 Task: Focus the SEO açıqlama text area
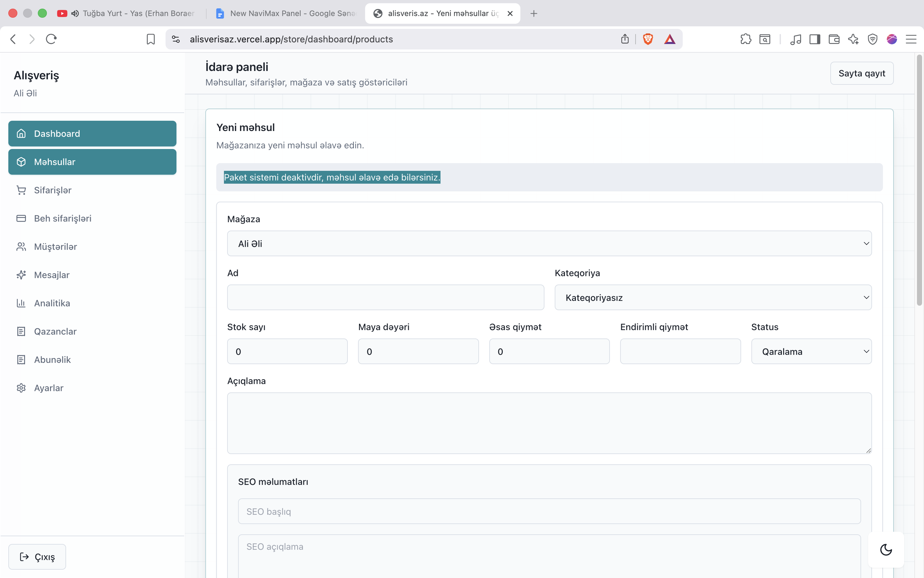pyautogui.click(x=549, y=556)
